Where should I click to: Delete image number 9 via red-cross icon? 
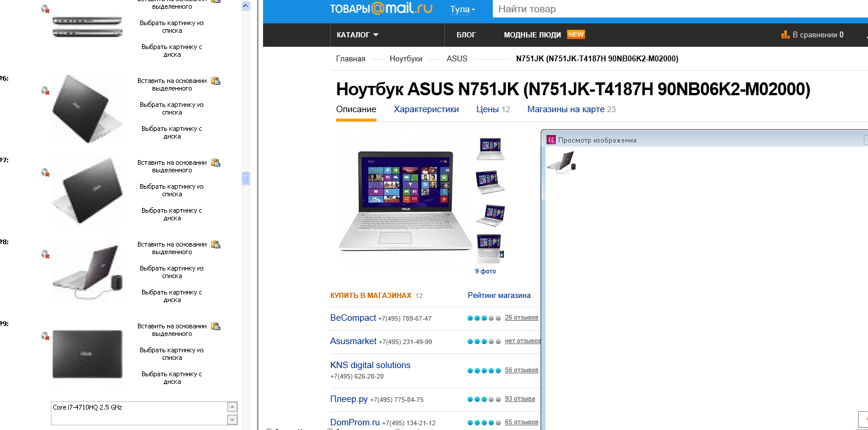point(45,336)
